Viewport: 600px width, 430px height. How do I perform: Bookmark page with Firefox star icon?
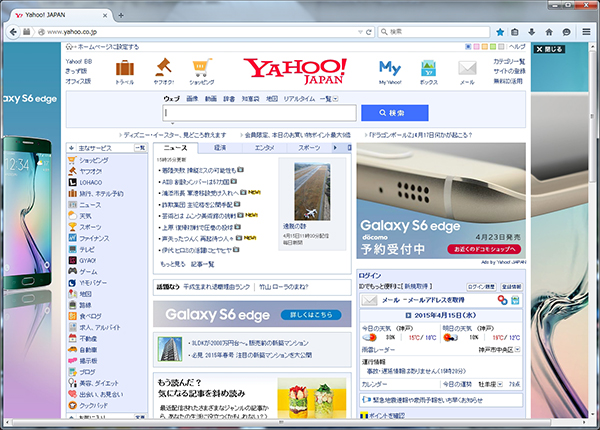pyautogui.click(x=500, y=32)
